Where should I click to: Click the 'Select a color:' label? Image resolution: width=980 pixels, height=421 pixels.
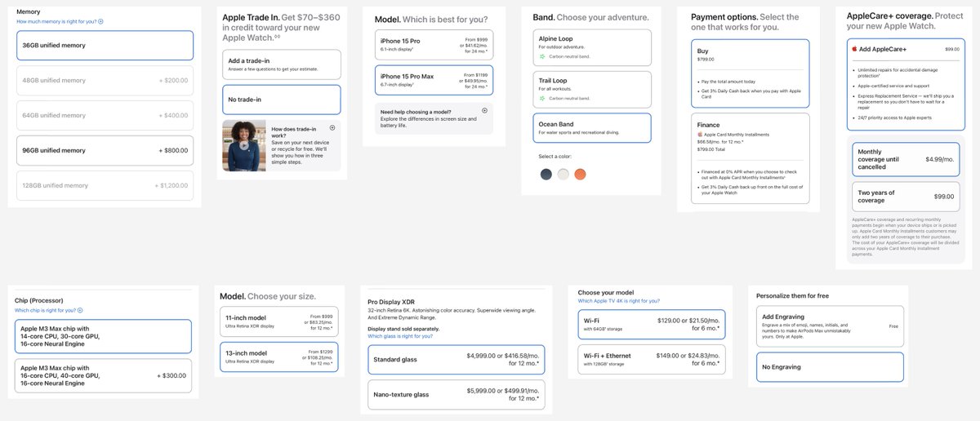[556, 156]
